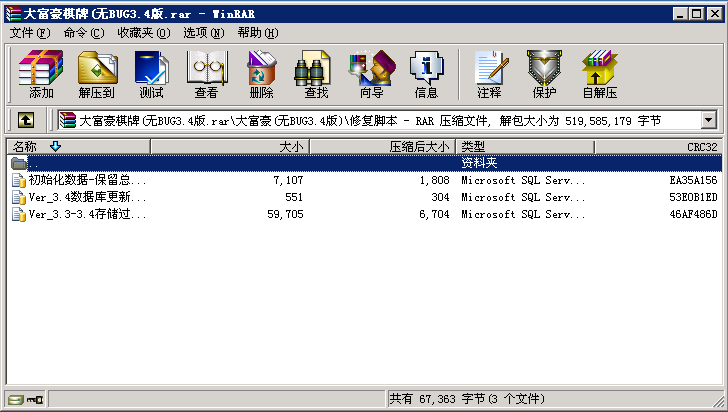Expand the archive path dropdown arrow
This screenshot has height=412, width=728.
709,120
